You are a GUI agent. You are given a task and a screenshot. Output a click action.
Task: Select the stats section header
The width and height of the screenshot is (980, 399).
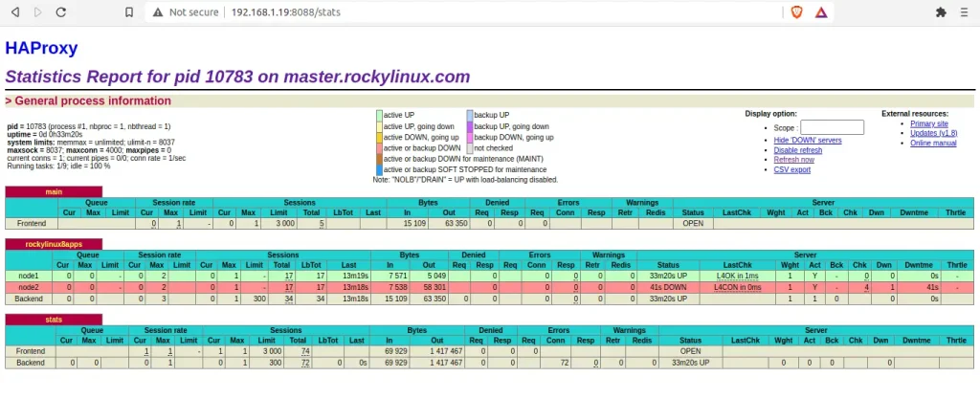54,320
